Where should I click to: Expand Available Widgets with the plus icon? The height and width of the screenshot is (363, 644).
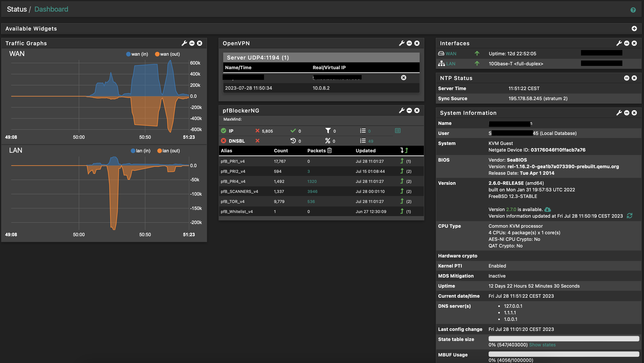pyautogui.click(x=634, y=28)
